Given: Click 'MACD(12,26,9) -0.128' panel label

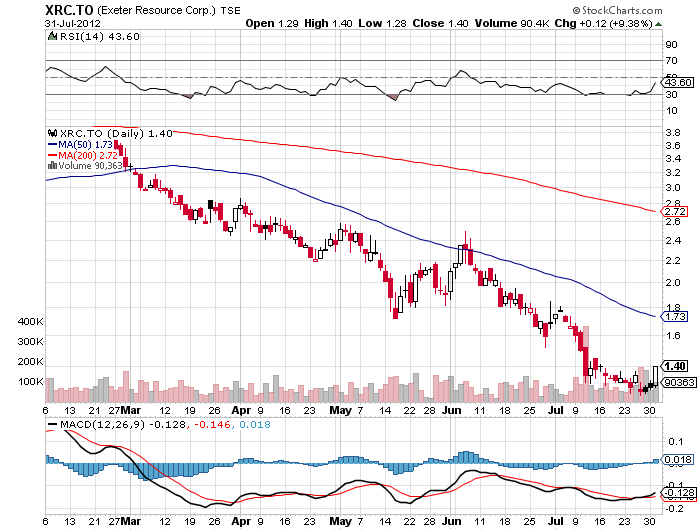Looking at the screenshot, I should coord(123,424).
